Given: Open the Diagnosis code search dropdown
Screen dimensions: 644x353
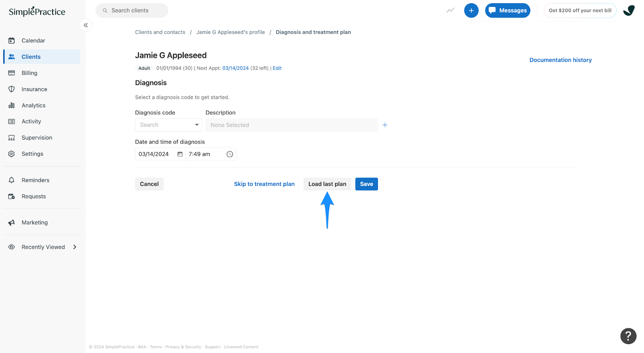Looking at the screenshot, I should [x=169, y=125].
